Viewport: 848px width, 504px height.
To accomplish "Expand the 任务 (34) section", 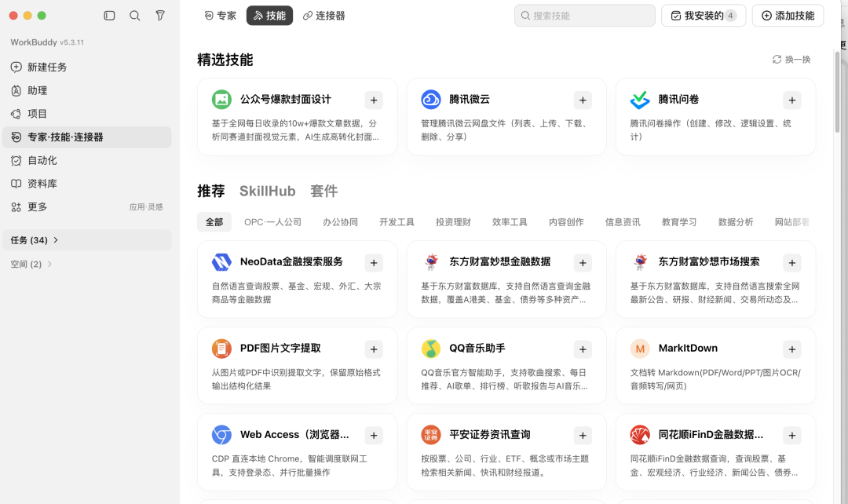I will (x=87, y=240).
